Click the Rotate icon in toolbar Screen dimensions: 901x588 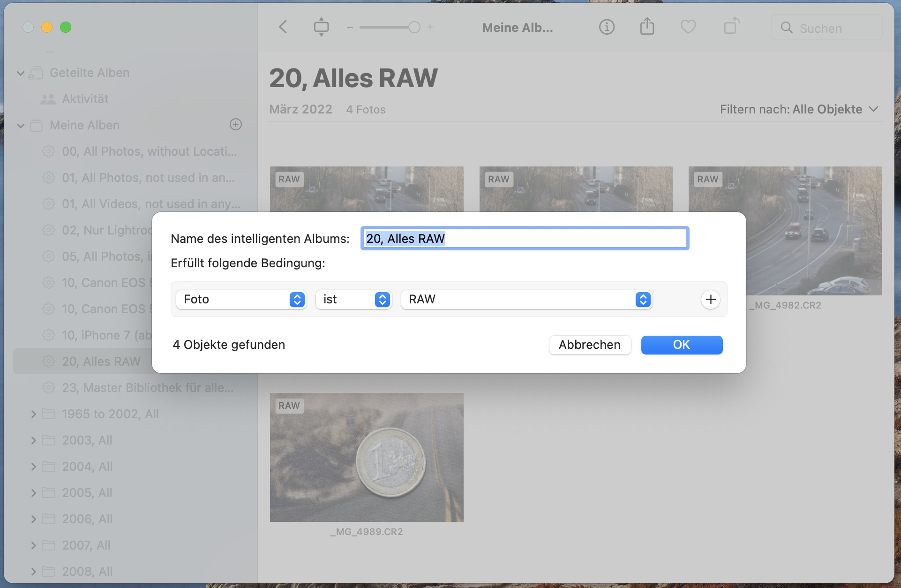coord(731,26)
